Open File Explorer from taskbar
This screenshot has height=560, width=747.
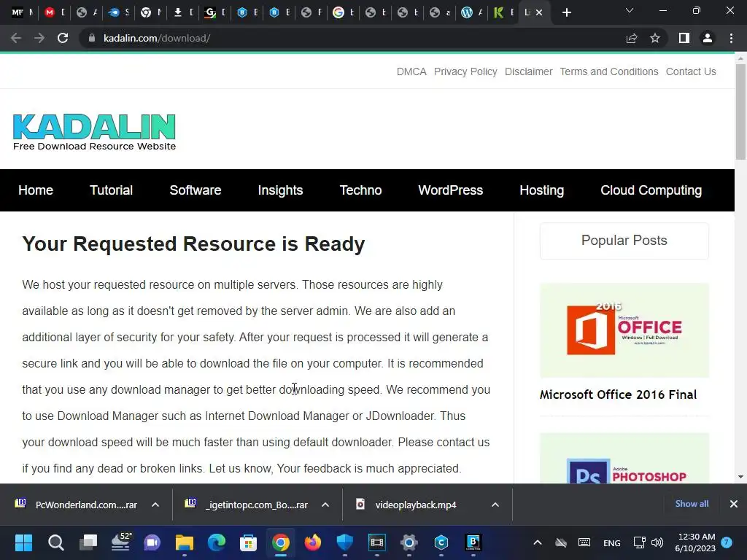click(x=185, y=542)
